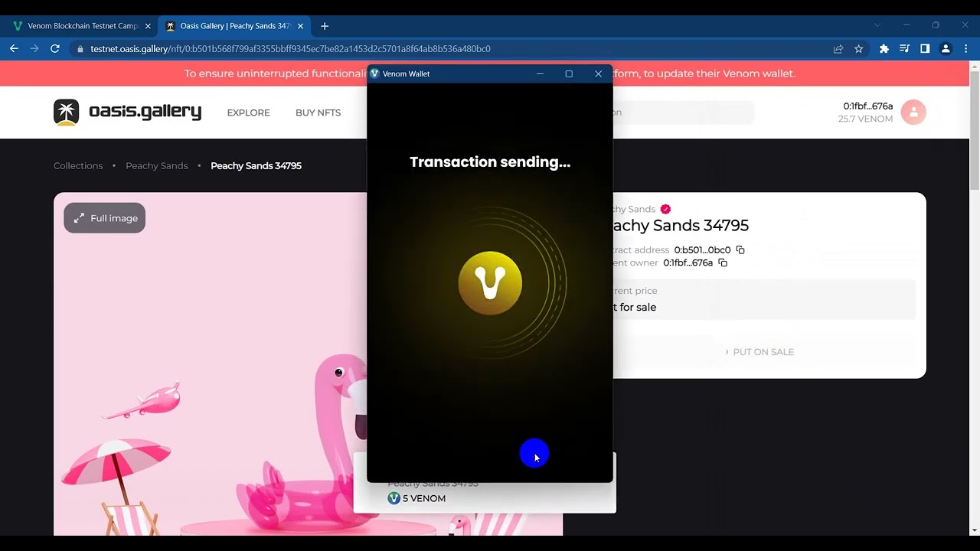Click the browser forward arrow
The height and width of the screenshot is (551, 980).
34,48
